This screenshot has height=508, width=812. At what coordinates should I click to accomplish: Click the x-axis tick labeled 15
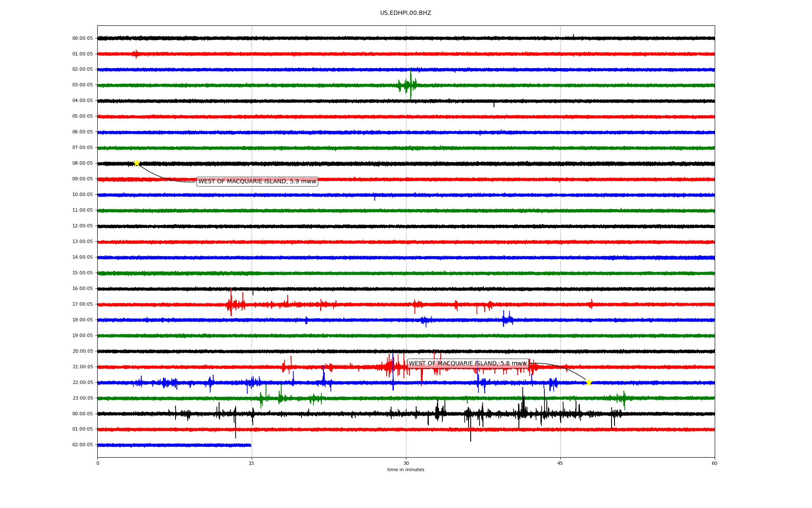(x=252, y=463)
